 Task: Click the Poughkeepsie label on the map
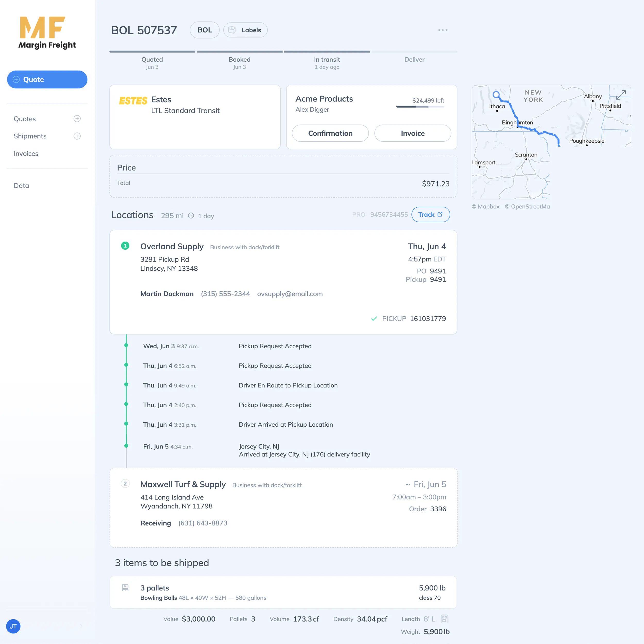click(587, 141)
